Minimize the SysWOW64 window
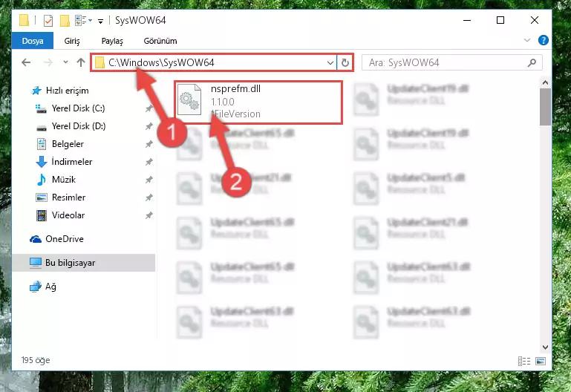This screenshot has width=571, height=392. pos(467,20)
